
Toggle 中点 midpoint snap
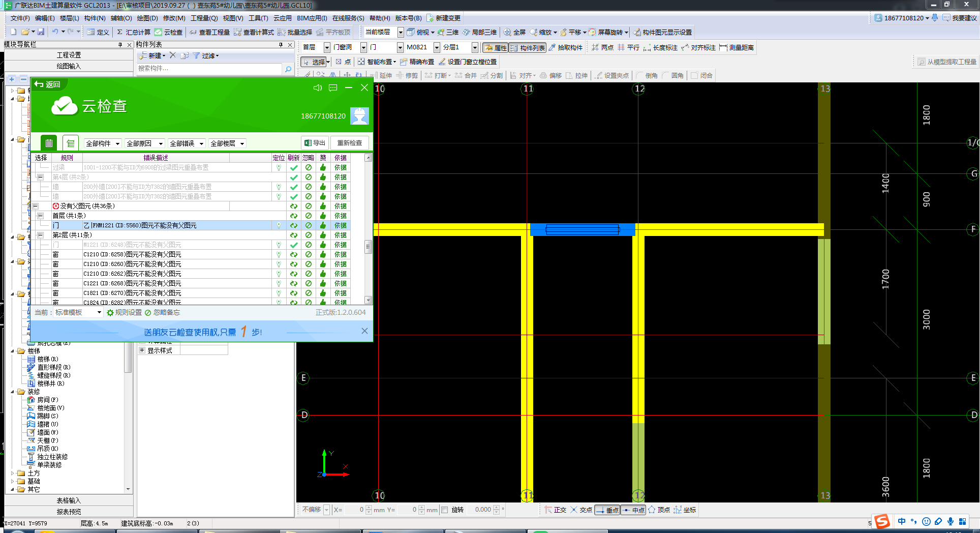tap(633, 510)
